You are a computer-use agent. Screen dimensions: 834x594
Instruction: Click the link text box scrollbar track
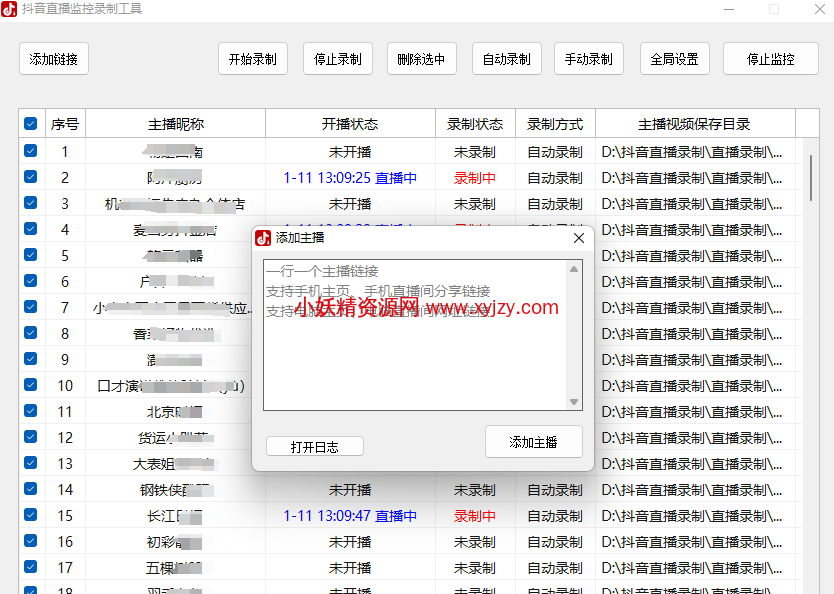click(x=574, y=336)
